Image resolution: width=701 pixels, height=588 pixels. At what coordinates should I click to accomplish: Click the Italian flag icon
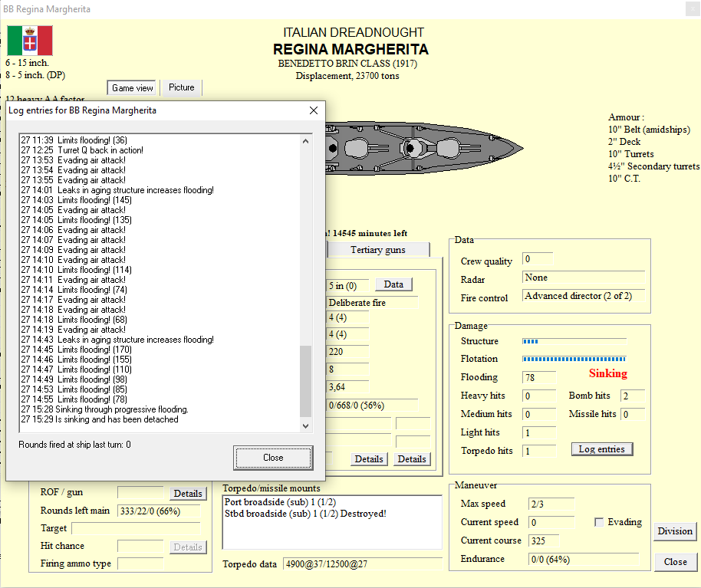point(30,40)
